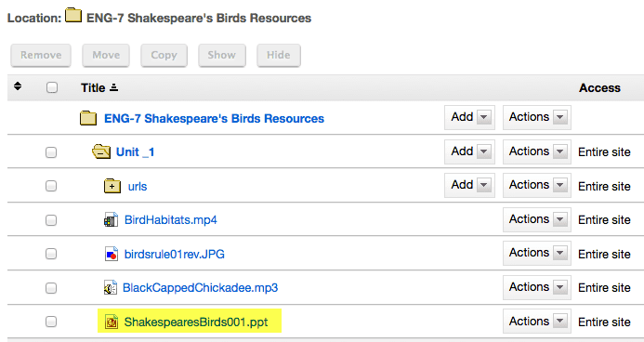Check the box for ShakespearesBirds001.ppt
The height and width of the screenshot is (342, 644).
coord(51,322)
